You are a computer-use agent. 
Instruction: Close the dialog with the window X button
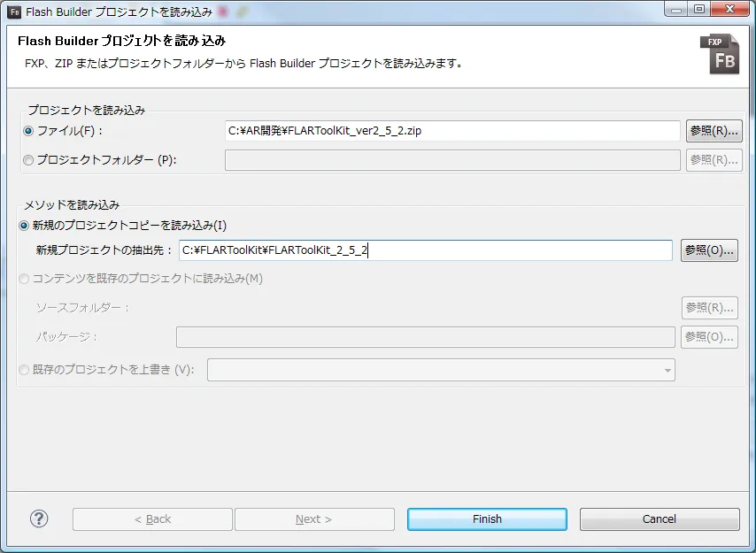pyautogui.click(x=729, y=9)
